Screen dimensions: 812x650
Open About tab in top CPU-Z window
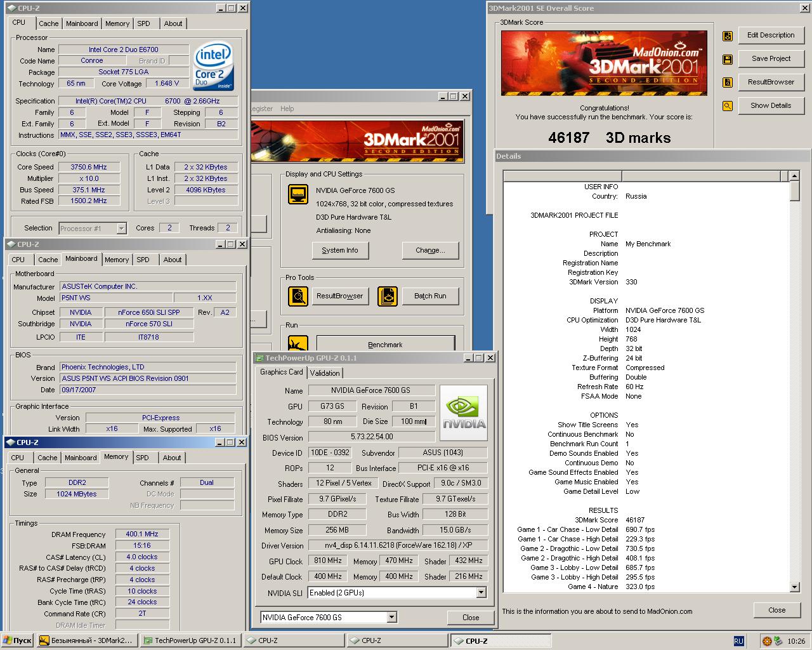(173, 23)
